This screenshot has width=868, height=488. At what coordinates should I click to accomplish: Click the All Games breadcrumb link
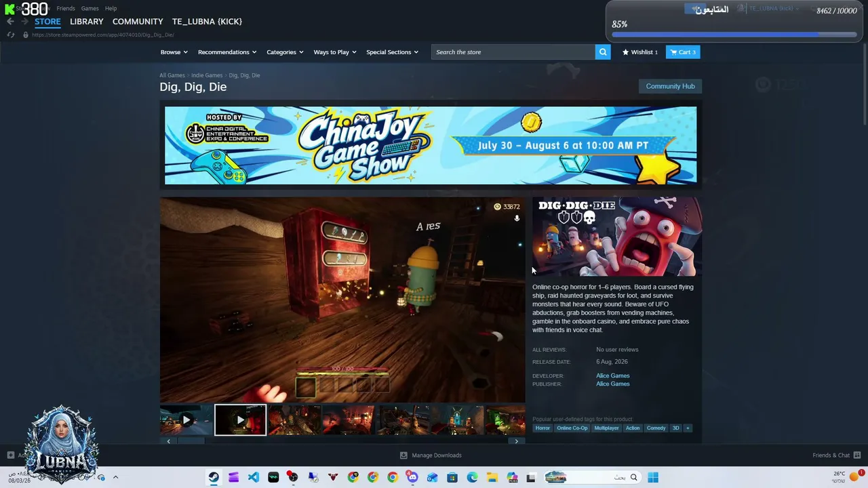pyautogui.click(x=172, y=75)
